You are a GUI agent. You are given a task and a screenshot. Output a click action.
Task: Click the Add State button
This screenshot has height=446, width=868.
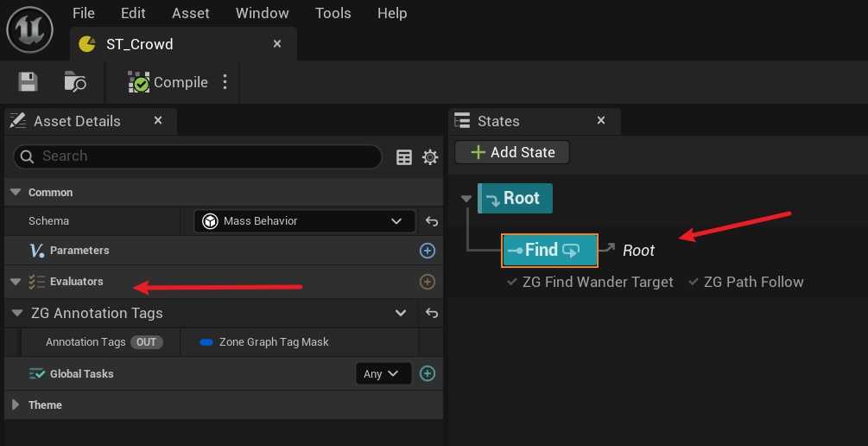pos(512,152)
